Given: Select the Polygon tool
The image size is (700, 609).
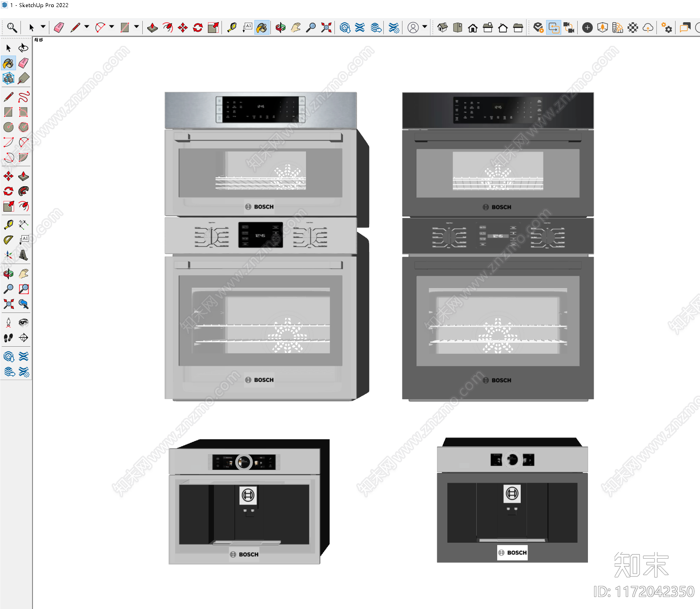Looking at the screenshot, I should pyautogui.click(x=24, y=127).
